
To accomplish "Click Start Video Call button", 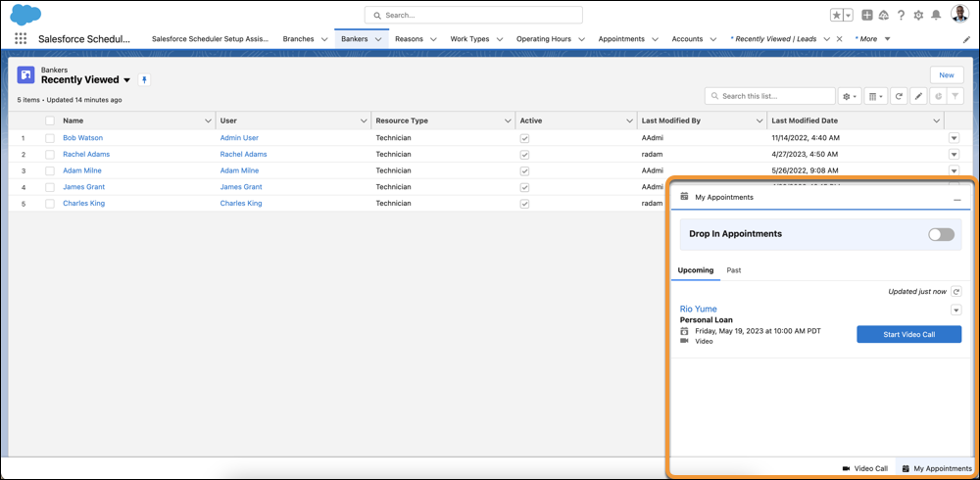I will click(908, 334).
